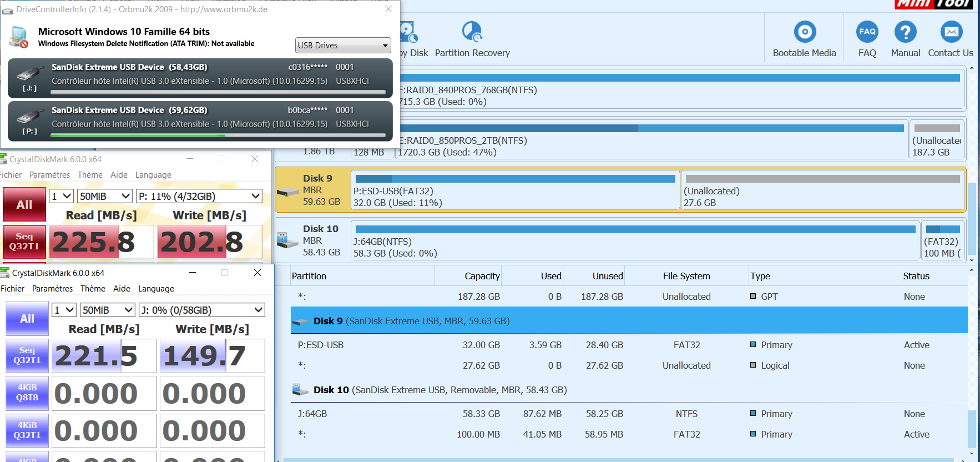Image resolution: width=980 pixels, height=462 pixels.
Task: Open Aide menu in front CrystalDiskMark
Action: pyautogui.click(x=122, y=289)
